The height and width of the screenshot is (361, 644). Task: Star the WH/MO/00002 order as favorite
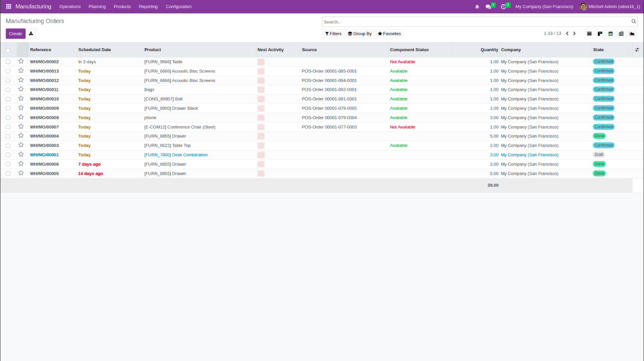(x=21, y=61)
